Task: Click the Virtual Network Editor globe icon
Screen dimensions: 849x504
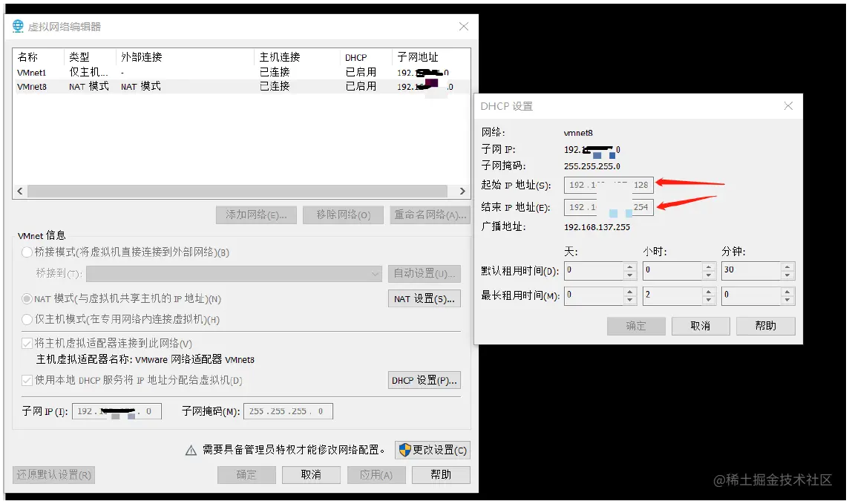Action: (18, 26)
